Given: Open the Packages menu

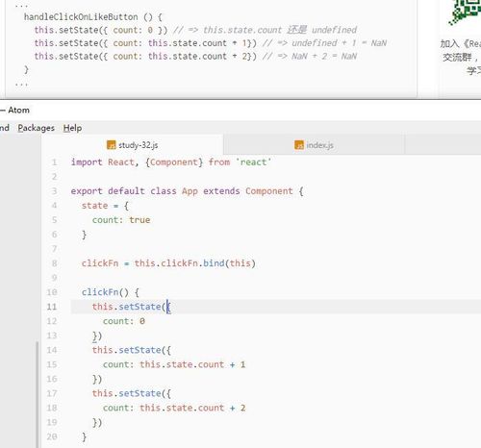Looking at the screenshot, I should tap(36, 128).
